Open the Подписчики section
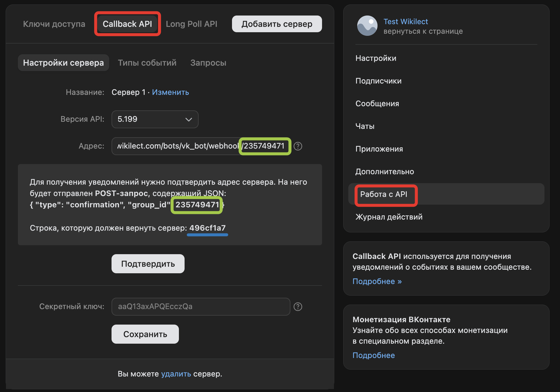The width and height of the screenshot is (560, 392). click(x=378, y=81)
